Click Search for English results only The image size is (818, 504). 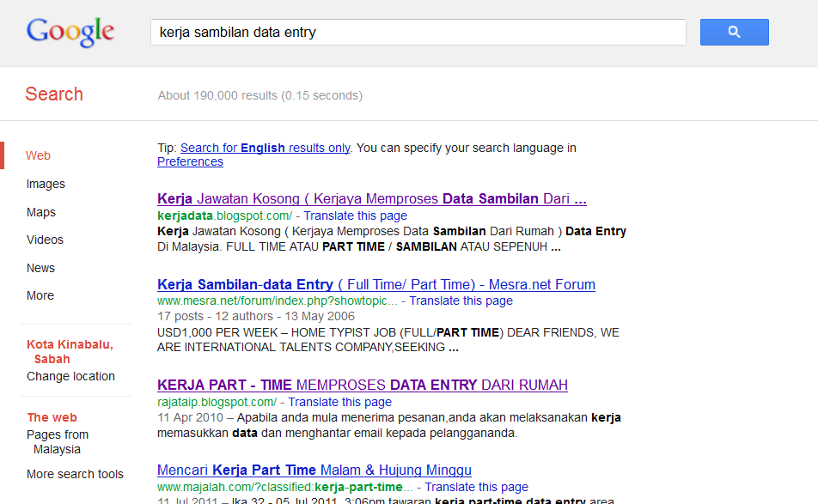click(x=265, y=148)
